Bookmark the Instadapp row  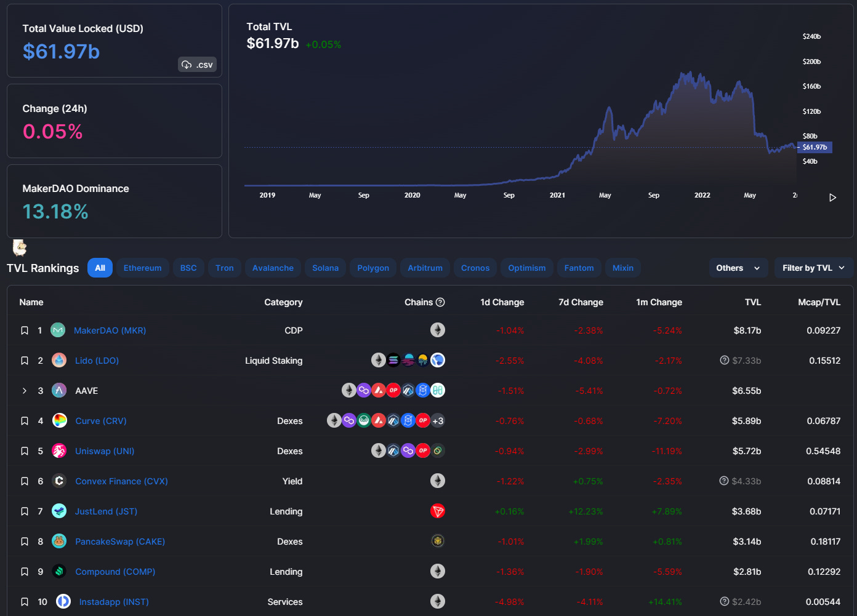pyautogui.click(x=25, y=602)
